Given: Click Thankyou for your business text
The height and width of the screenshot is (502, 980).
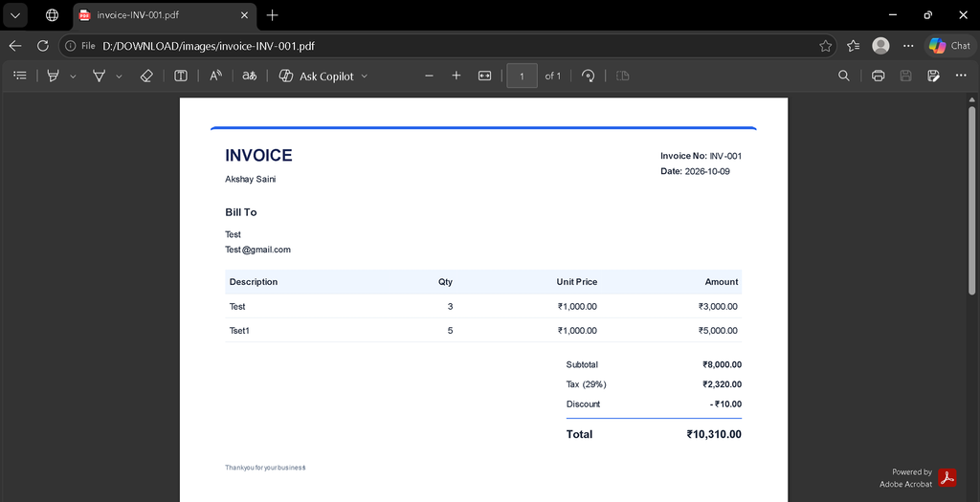Looking at the screenshot, I should pos(265,468).
